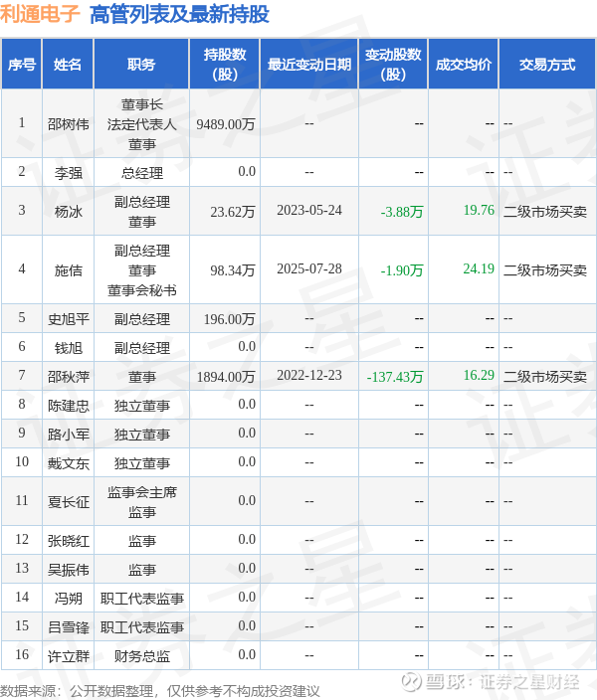Click the 总经理 position cell

pos(141,172)
